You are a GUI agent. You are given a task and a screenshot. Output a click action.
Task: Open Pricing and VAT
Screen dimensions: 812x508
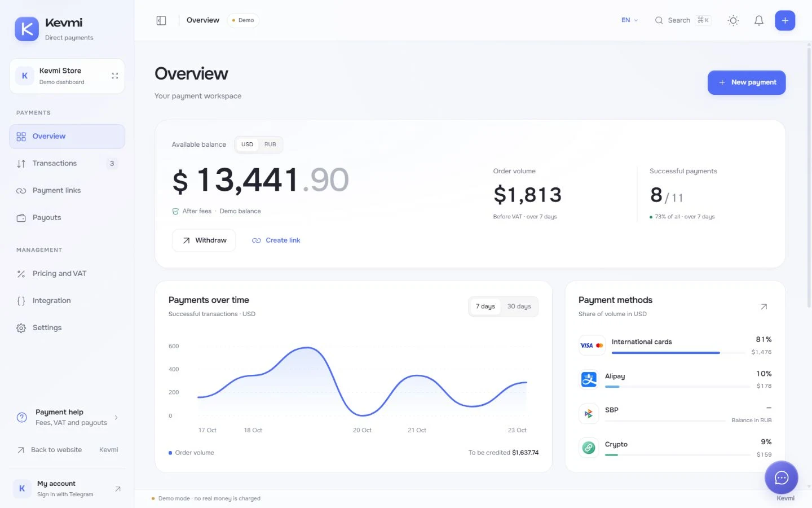[67, 274]
